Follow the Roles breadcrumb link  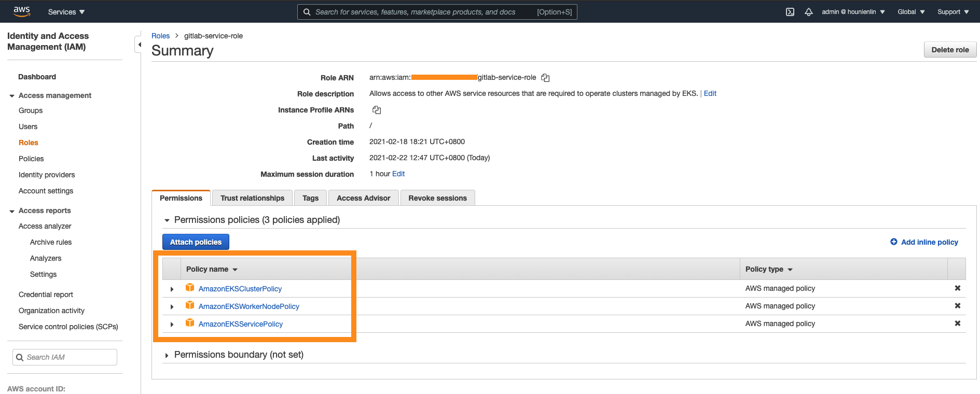point(160,36)
